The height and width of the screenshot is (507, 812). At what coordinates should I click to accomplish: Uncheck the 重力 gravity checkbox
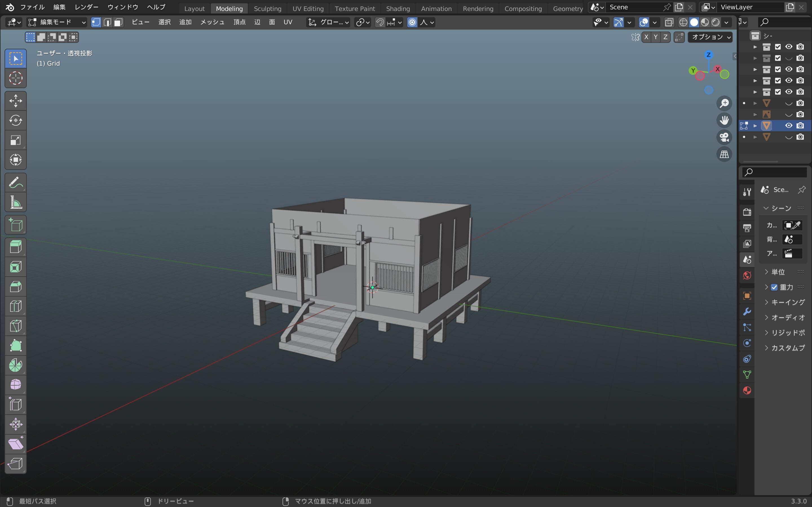tap(774, 287)
